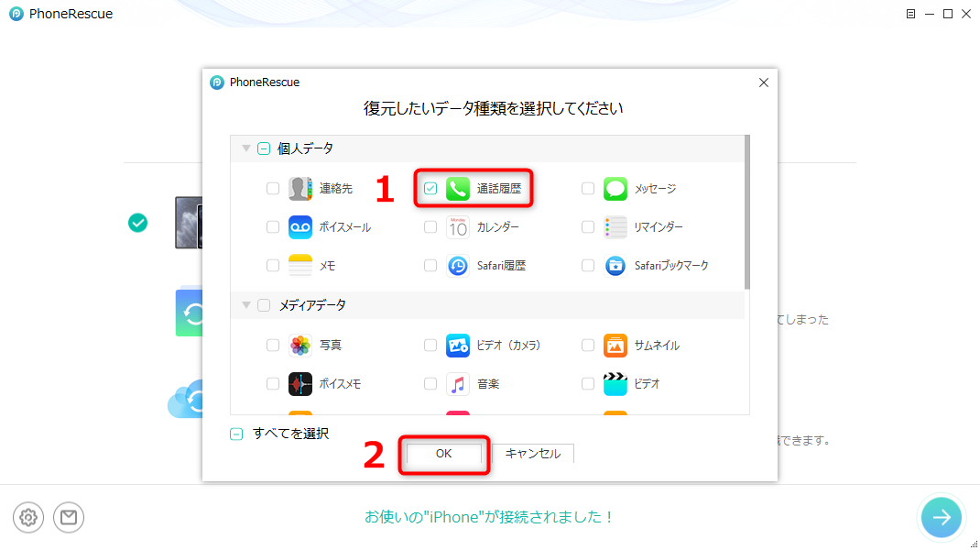Check the サムネイル checkbox
Image resolution: width=980 pixels, height=550 pixels.
click(587, 345)
